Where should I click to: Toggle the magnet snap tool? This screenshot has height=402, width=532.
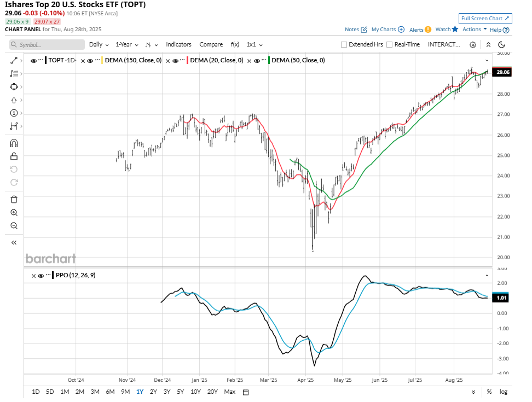14,143
